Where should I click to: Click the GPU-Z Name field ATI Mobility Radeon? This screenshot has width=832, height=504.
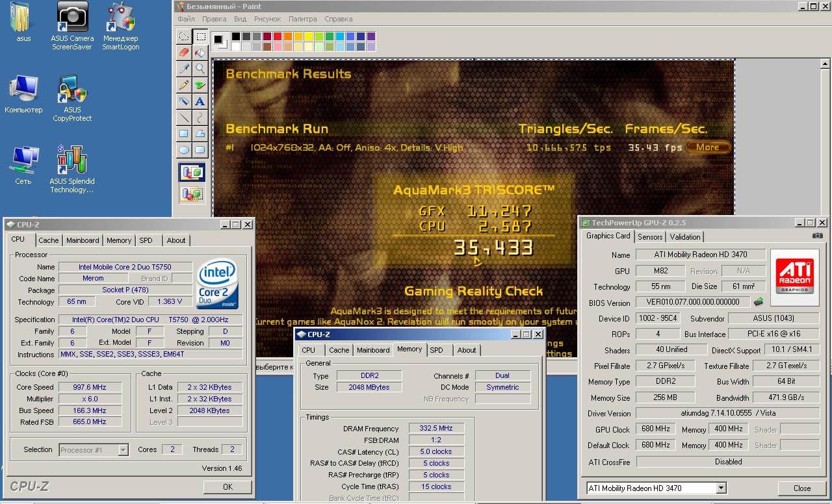[701, 255]
